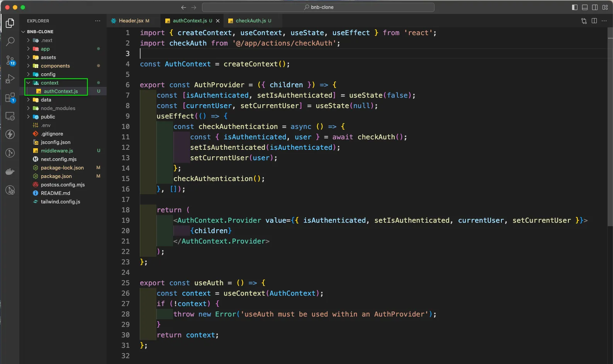This screenshot has height=364, width=613.
Task: Split the editor to the right
Action: [x=594, y=21]
